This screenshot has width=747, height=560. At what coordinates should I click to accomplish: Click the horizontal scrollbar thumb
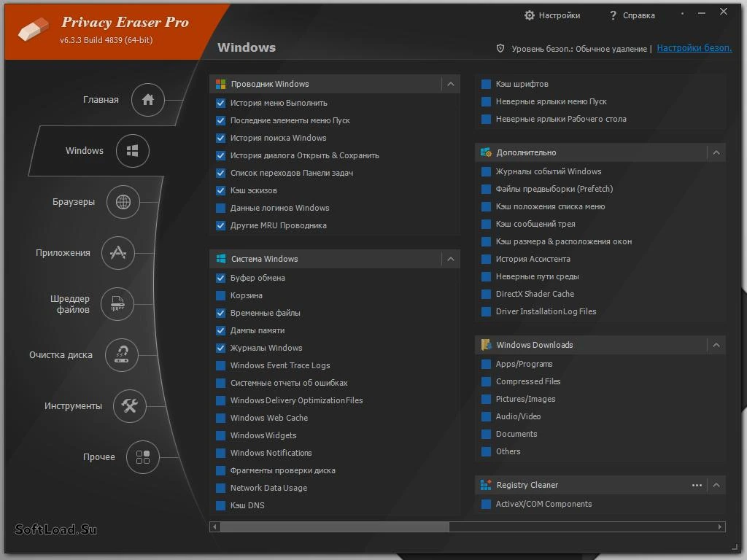[x=334, y=526]
